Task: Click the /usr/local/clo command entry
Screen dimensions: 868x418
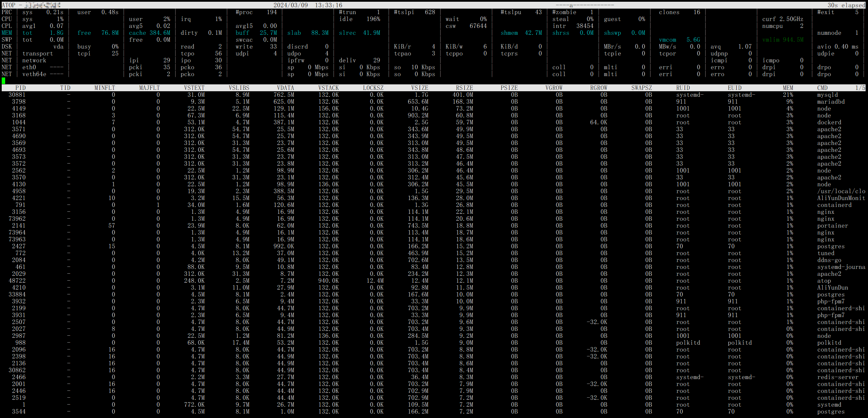Action: tap(841, 191)
